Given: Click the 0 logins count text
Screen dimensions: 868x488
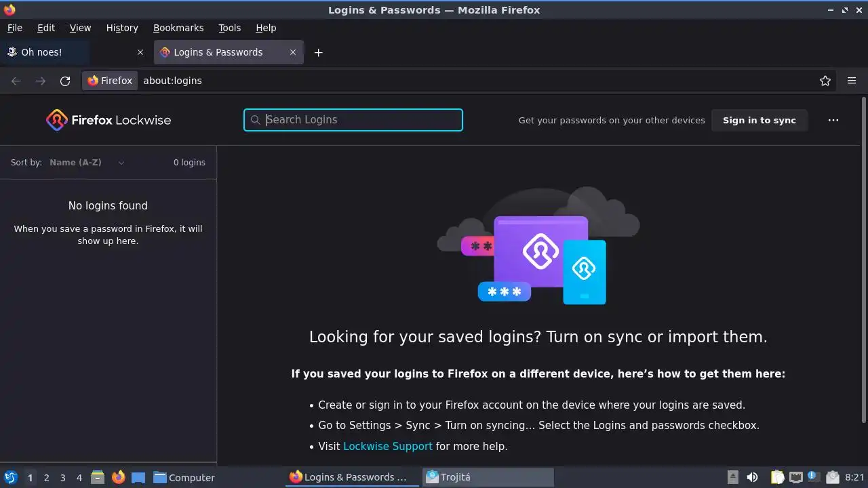Looking at the screenshot, I should (189, 163).
